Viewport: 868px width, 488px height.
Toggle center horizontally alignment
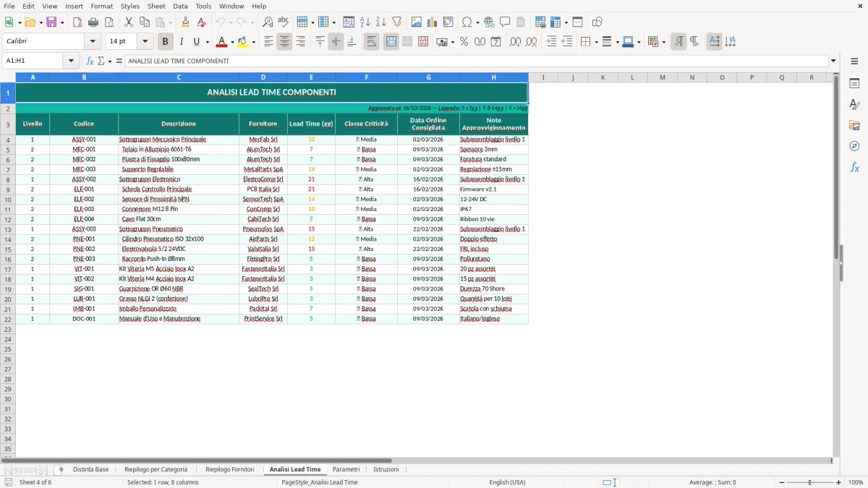[x=284, y=42]
